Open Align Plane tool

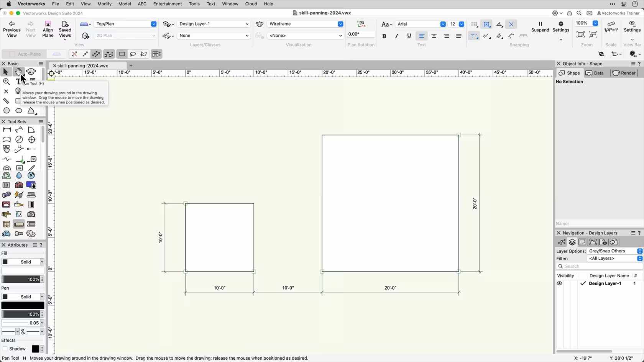(48, 29)
